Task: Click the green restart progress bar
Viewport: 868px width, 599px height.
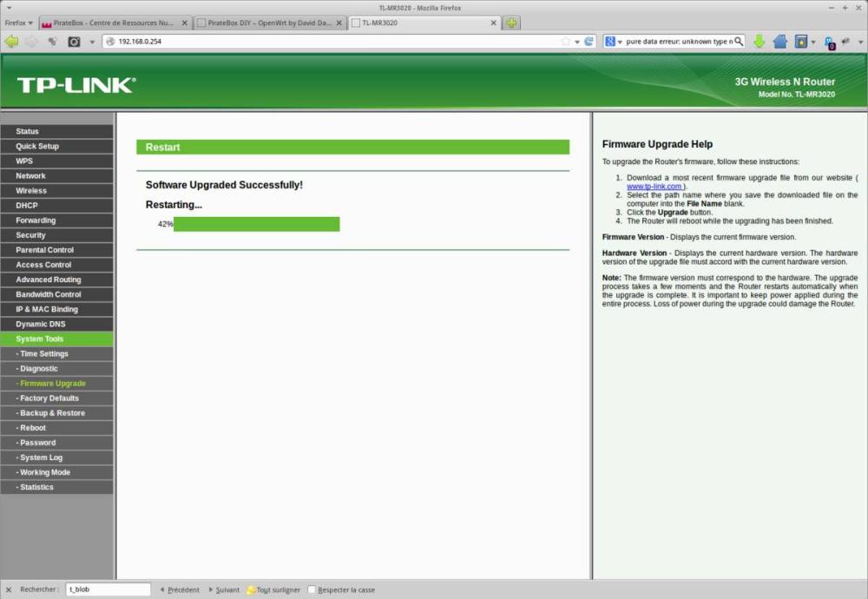Action: (x=256, y=224)
